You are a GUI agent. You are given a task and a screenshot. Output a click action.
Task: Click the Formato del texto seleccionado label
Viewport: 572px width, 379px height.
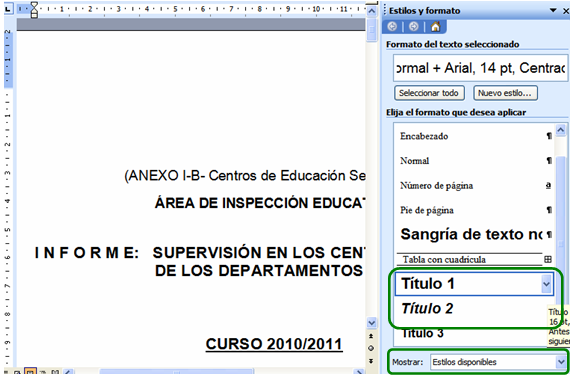coord(453,45)
